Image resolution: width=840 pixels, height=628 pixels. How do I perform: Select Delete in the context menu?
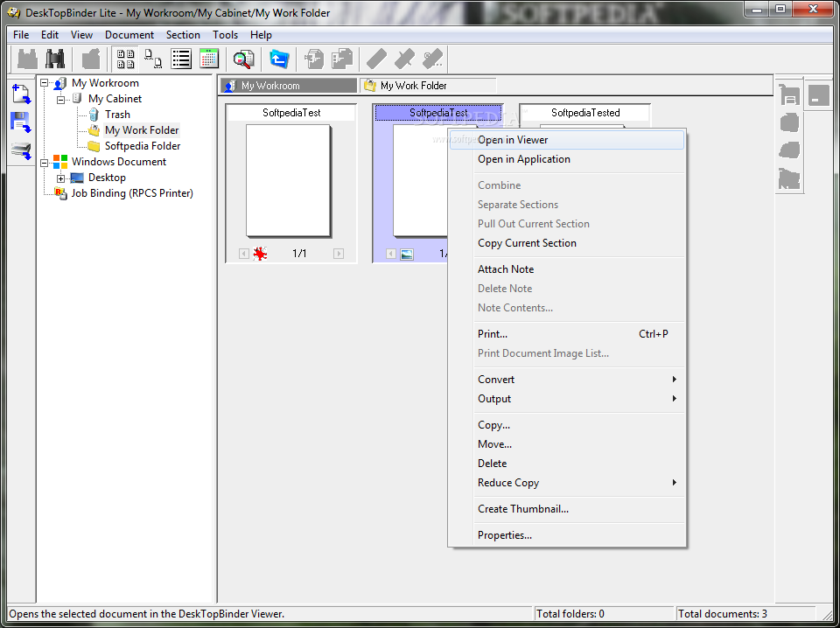point(567,464)
